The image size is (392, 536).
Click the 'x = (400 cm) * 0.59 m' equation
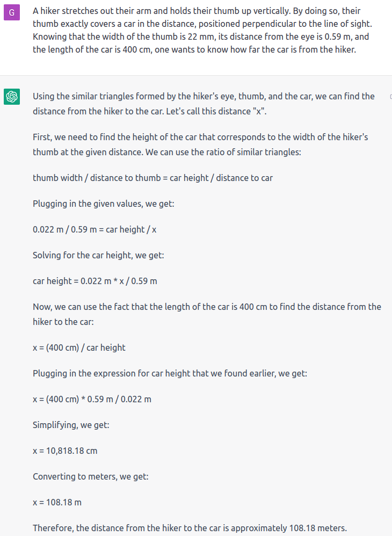pos(92,399)
